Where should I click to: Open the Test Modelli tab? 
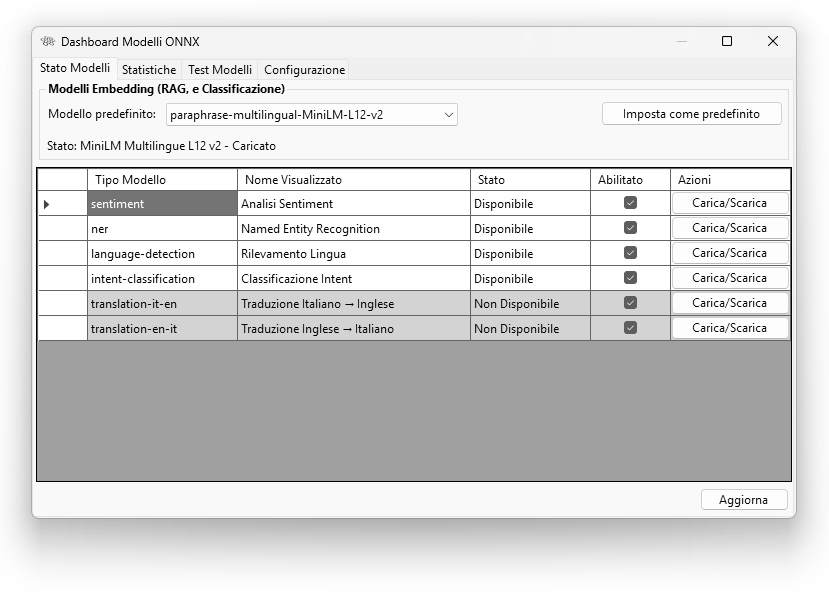pos(220,70)
